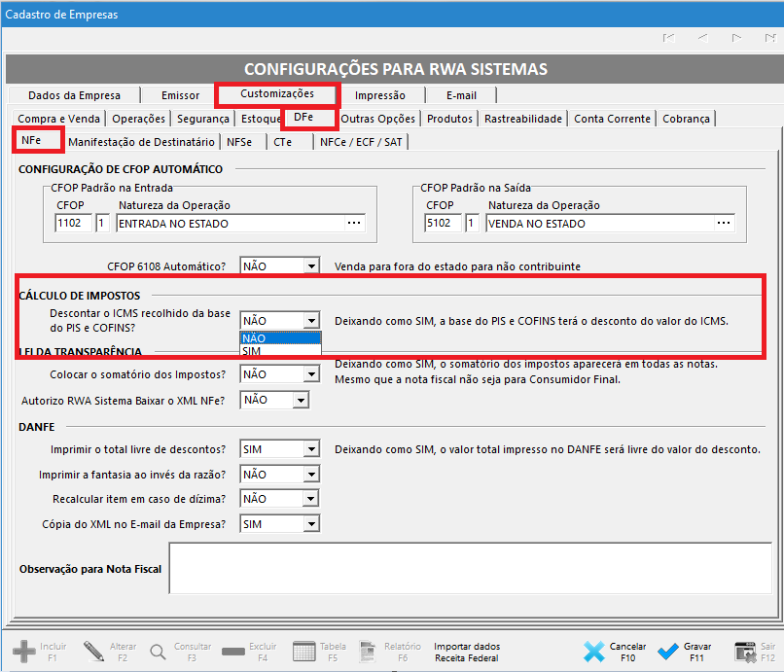Open the Produtos subtab
The height and width of the screenshot is (672, 784).
(x=449, y=119)
